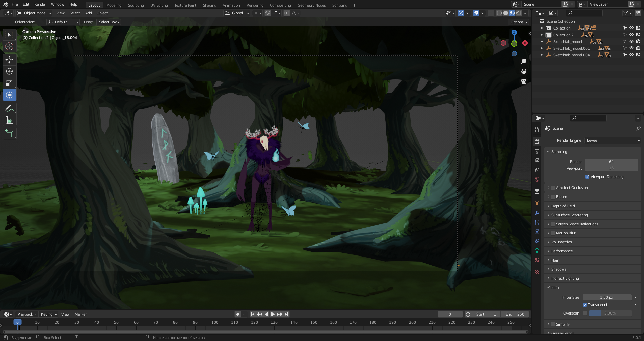Click the Options button in viewport header
This screenshot has width=644, height=341.
519,22
